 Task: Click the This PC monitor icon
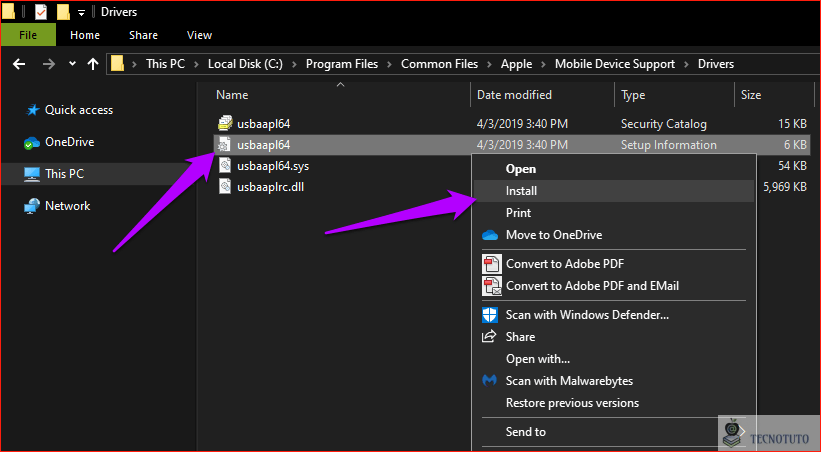point(32,174)
